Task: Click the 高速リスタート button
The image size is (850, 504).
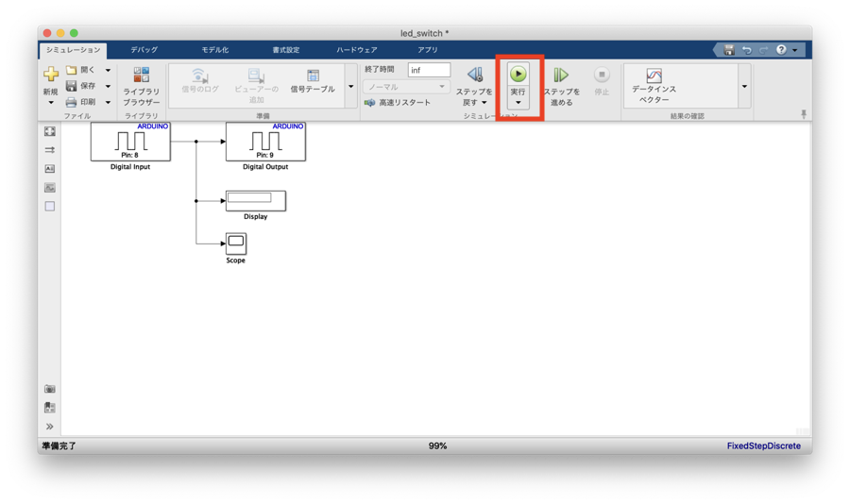Action: pos(398,103)
